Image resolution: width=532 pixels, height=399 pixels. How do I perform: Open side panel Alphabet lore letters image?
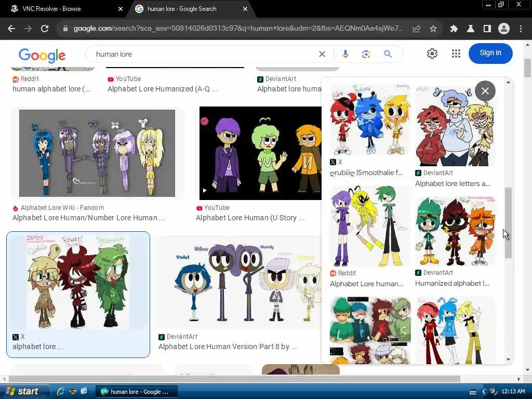(455, 125)
